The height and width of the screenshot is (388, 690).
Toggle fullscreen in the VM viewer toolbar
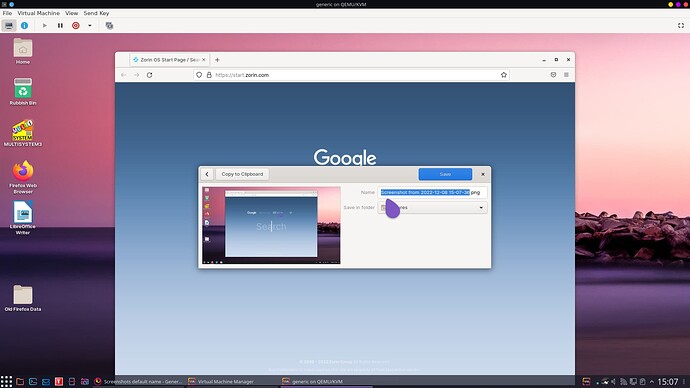(681, 26)
